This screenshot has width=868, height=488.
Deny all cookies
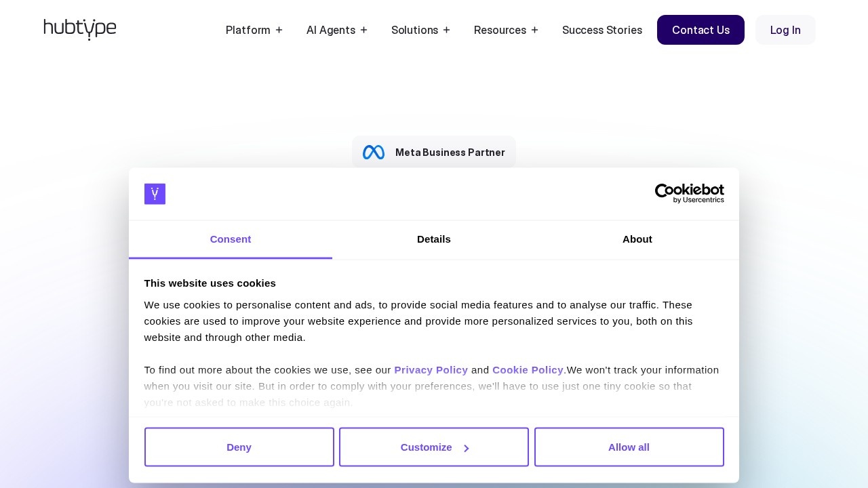(239, 447)
